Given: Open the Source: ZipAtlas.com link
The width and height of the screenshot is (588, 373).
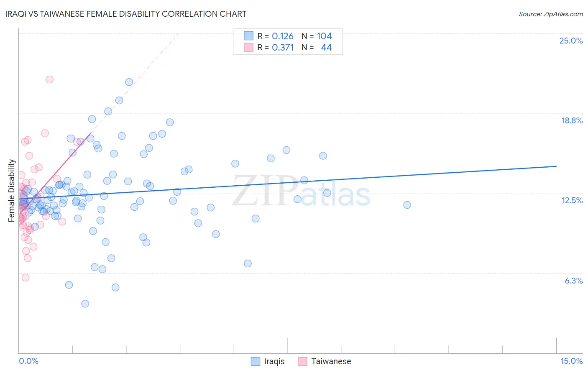Looking at the screenshot, I should click(551, 14).
